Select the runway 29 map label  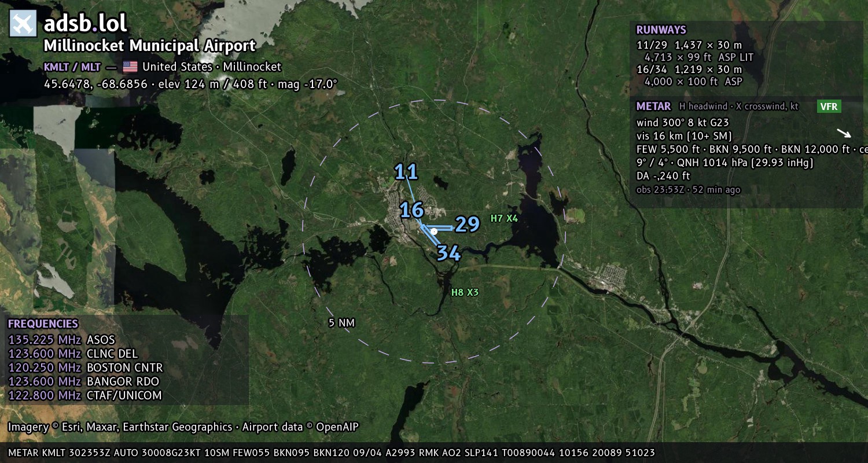[x=468, y=225]
